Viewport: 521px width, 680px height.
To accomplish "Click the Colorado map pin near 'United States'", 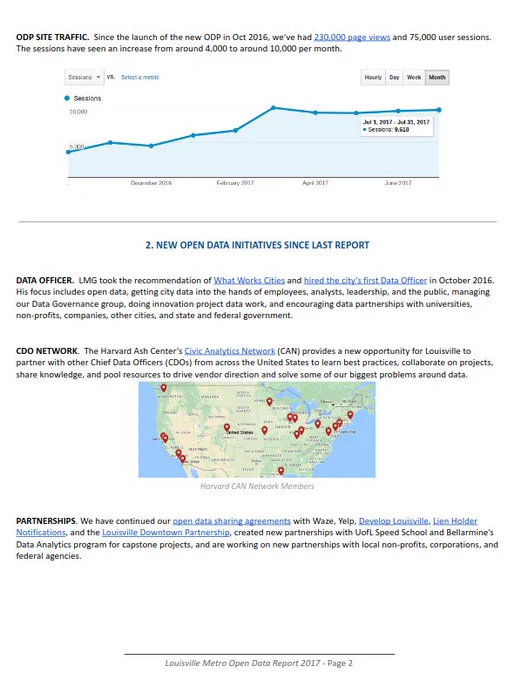I will tap(226, 428).
